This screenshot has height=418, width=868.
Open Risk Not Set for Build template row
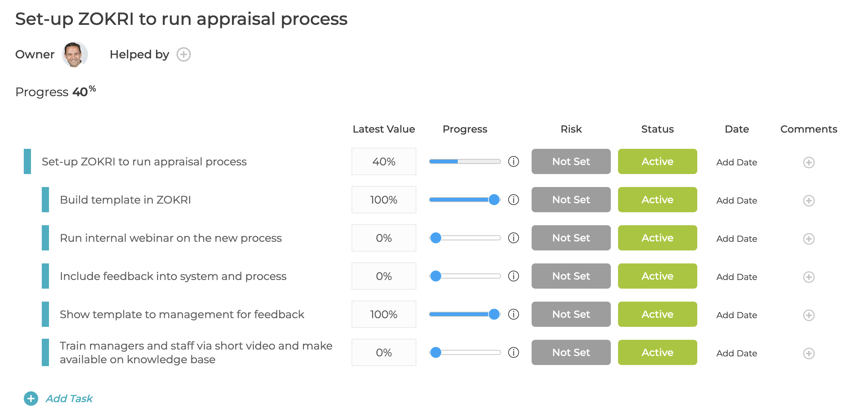(571, 200)
